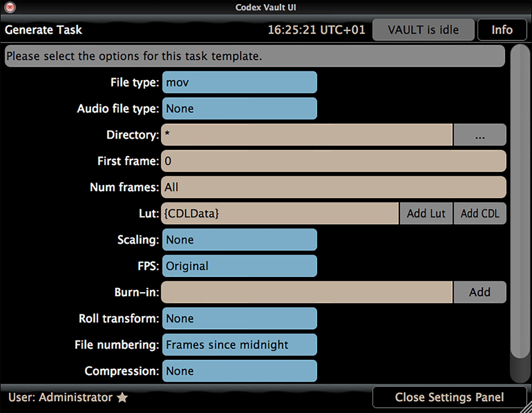Click the 16:25:21 UTC+01 clock text
The width and height of the screenshot is (532, 413).
317,30
